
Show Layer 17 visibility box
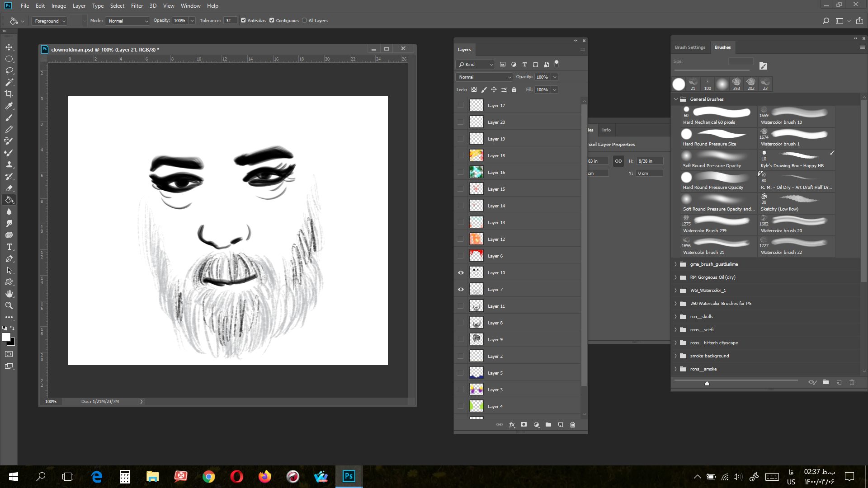pyautogui.click(x=461, y=105)
